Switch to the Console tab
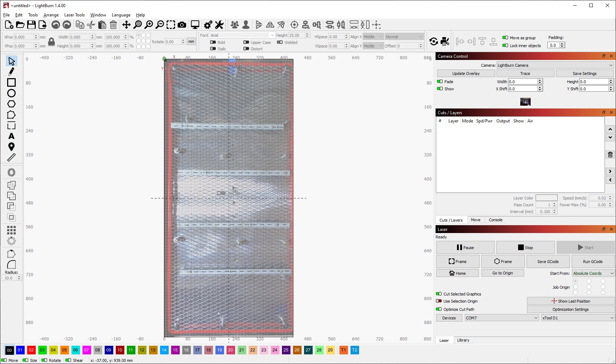The width and height of the screenshot is (616, 364). tap(496, 220)
